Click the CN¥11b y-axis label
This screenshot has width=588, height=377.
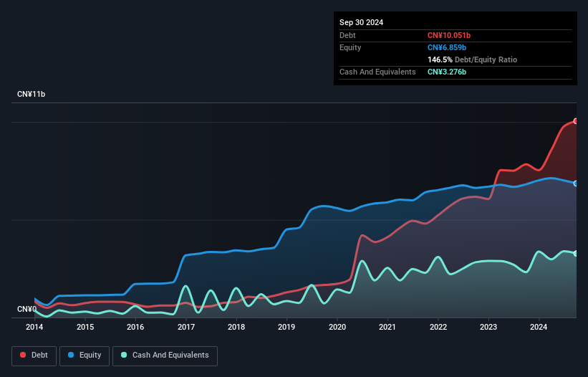coord(31,94)
